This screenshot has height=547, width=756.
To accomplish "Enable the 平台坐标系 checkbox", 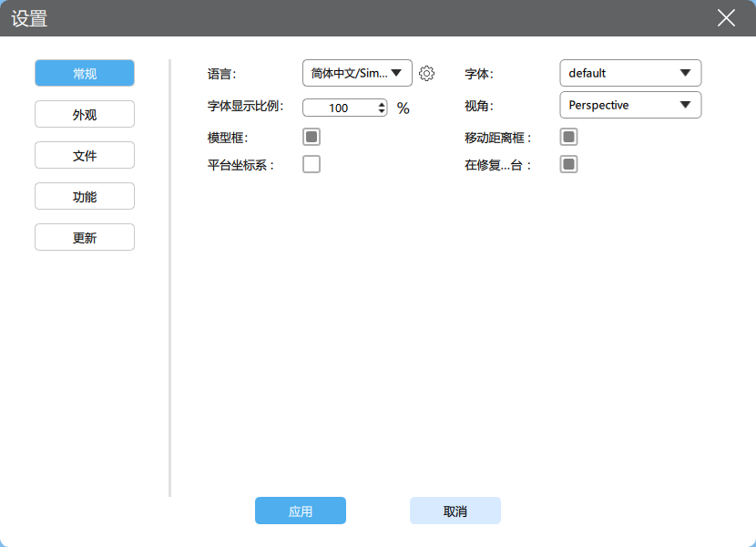I will [312, 164].
